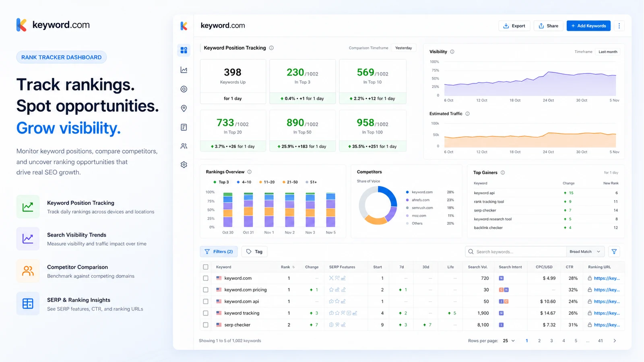Click the Search keywords input field

(516, 252)
